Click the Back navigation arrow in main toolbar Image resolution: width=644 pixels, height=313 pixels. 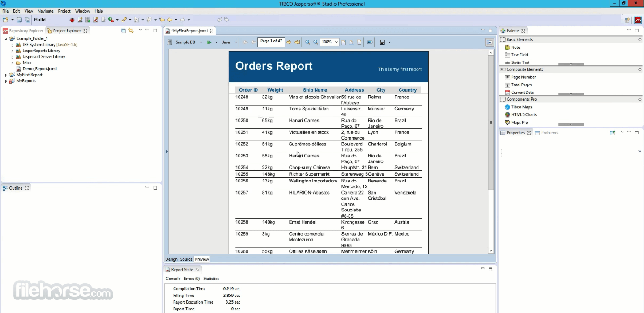pos(170,20)
